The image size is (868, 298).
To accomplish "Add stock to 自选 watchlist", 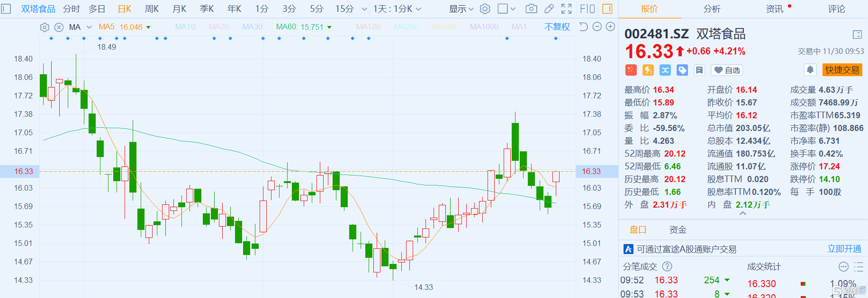I will point(727,70).
